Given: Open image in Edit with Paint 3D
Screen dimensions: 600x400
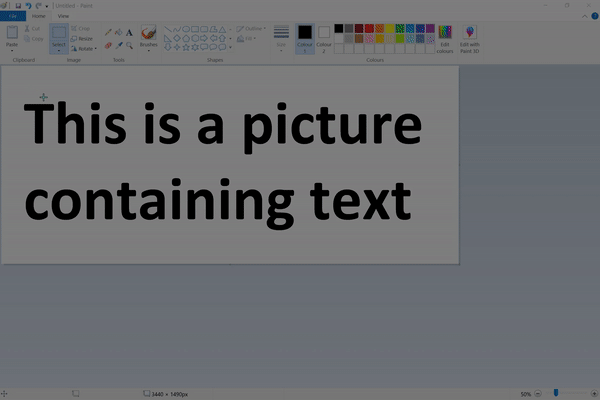Looking at the screenshot, I should (470, 39).
